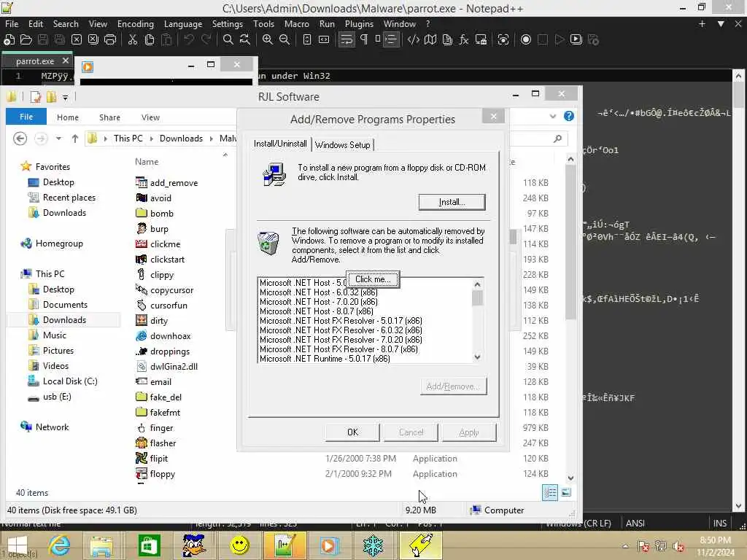This screenshot has width=747, height=560.
Task: Click the Copy icon in Notepad++ toolbar
Action: pyautogui.click(x=150, y=40)
